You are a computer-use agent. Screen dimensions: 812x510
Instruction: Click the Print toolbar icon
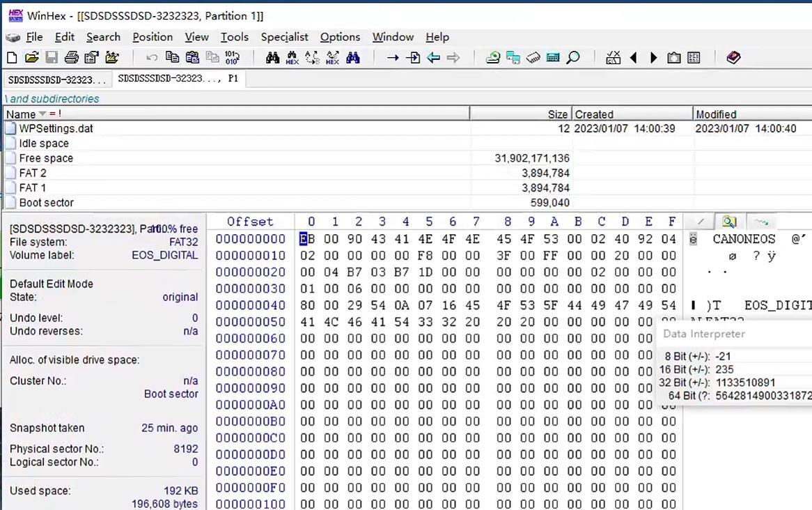point(72,58)
